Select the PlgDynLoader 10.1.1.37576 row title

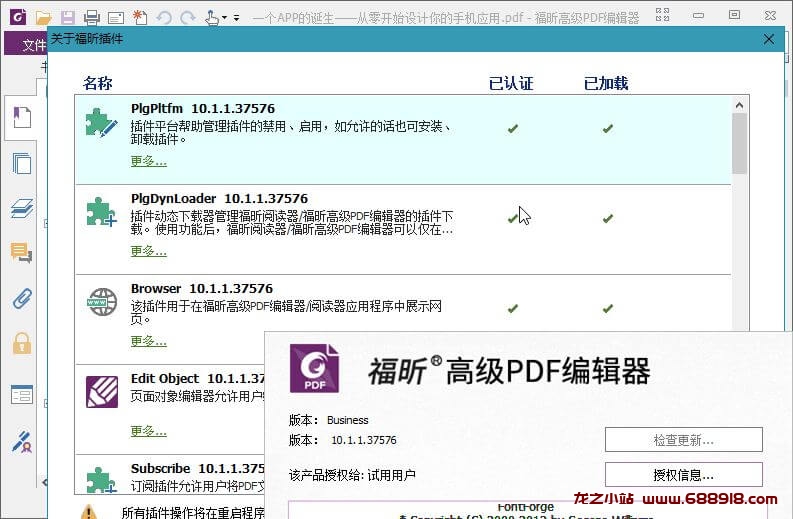(x=219, y=199)
